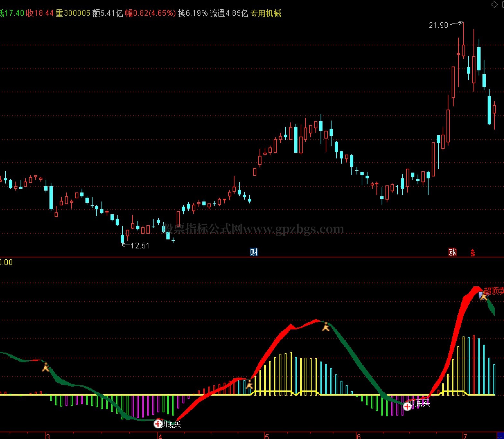Open the blue 财 financial info icon
The height and width of the screenshot is (439, 504).
coord(254,252)
